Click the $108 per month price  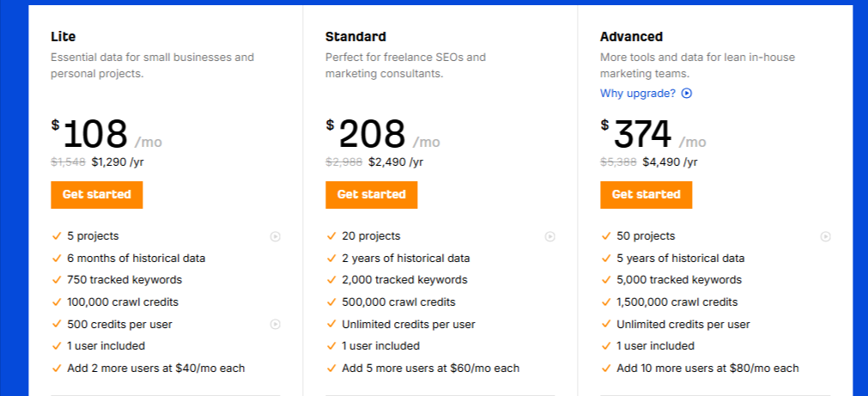click(106, 135)
